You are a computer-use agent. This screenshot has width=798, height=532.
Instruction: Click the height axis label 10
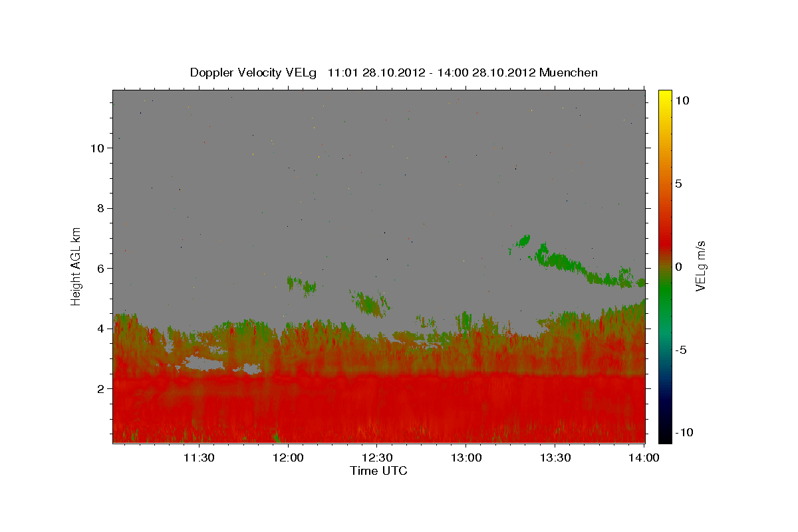click(x=96, y=148)
